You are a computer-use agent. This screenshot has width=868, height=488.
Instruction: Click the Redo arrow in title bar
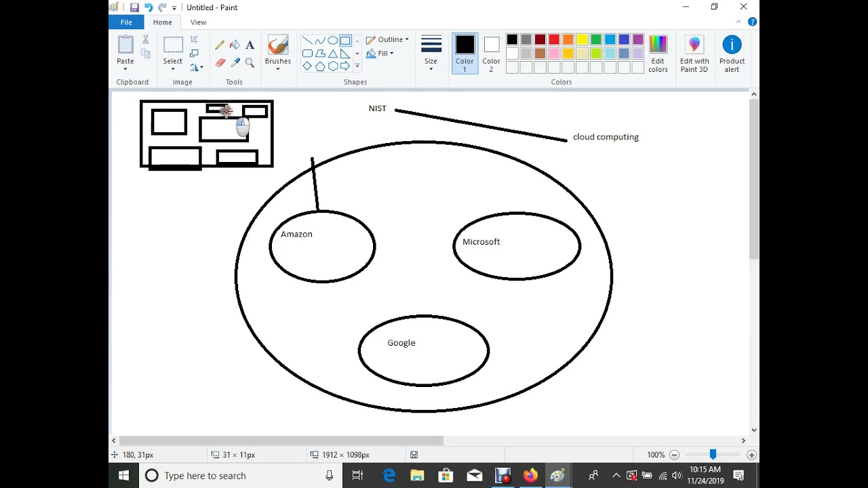162,7
